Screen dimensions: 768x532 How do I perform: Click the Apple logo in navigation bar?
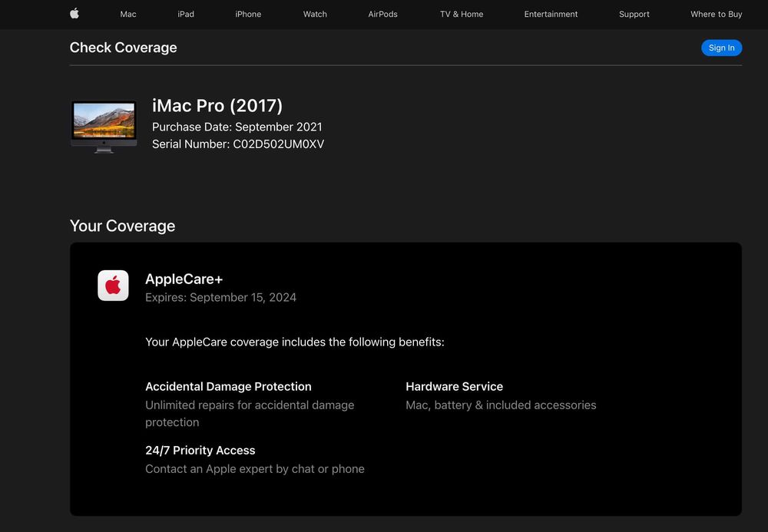pos(74,14)
